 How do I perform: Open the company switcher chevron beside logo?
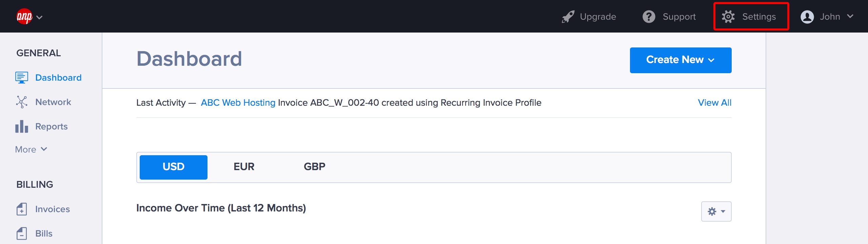39,17
